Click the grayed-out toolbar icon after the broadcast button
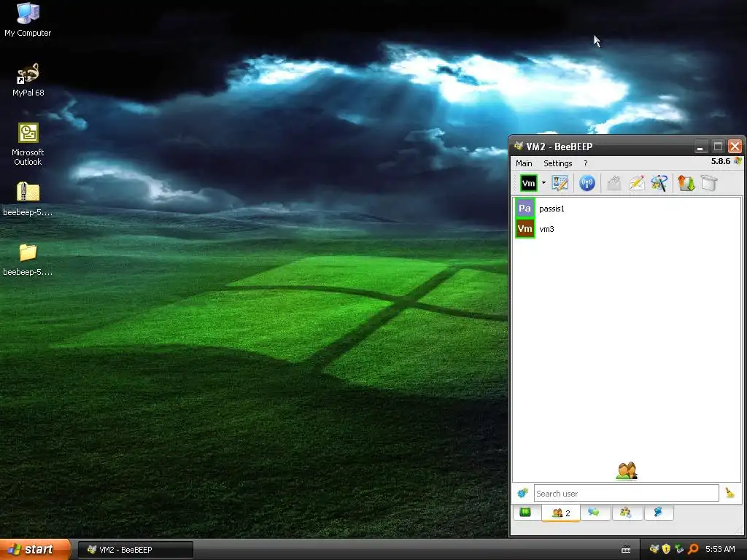747x560 pixels. [614, 183]
